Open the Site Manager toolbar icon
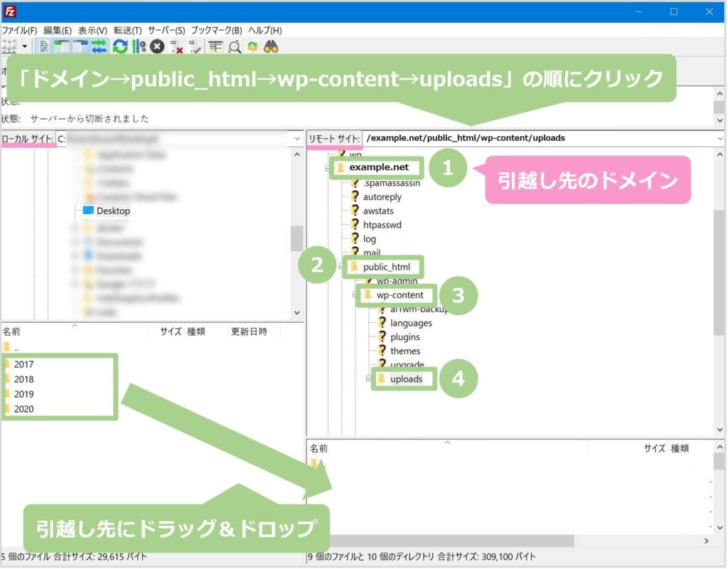The image size is (728, 569). tap(9, 47)
